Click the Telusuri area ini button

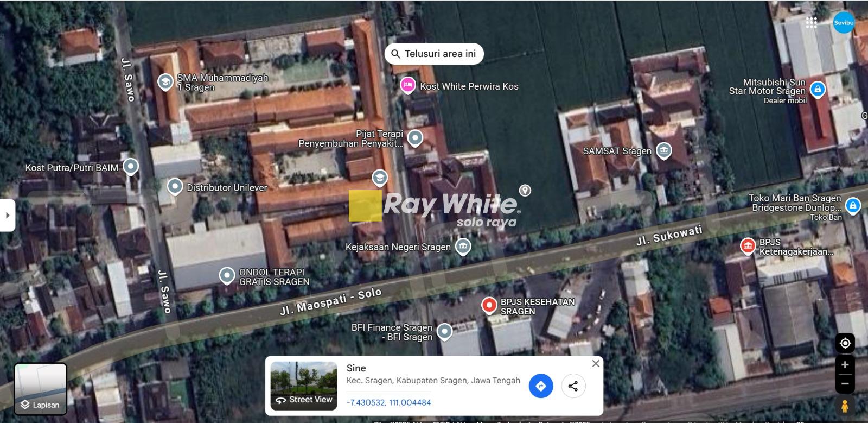click(x=434, y=54)
